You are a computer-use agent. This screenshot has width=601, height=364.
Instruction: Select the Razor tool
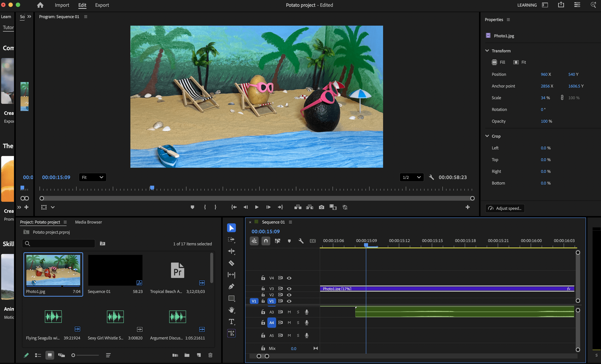[x=231, y=263]
